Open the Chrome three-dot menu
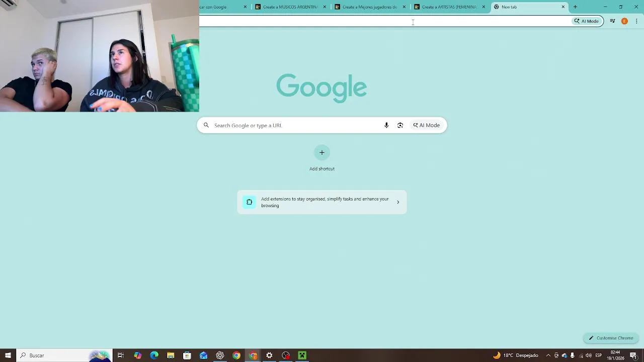The width and height of the screenshot is (644, 362). click(x=636, y=21)
